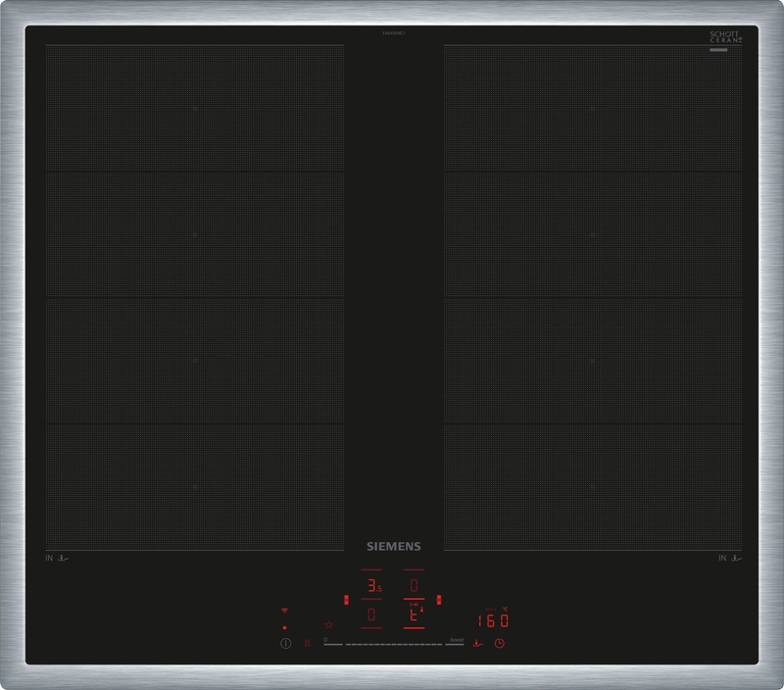Screen dimensions: 784x690
Task: Select the rear-left zone showing 0
Action: pos(371,615)
